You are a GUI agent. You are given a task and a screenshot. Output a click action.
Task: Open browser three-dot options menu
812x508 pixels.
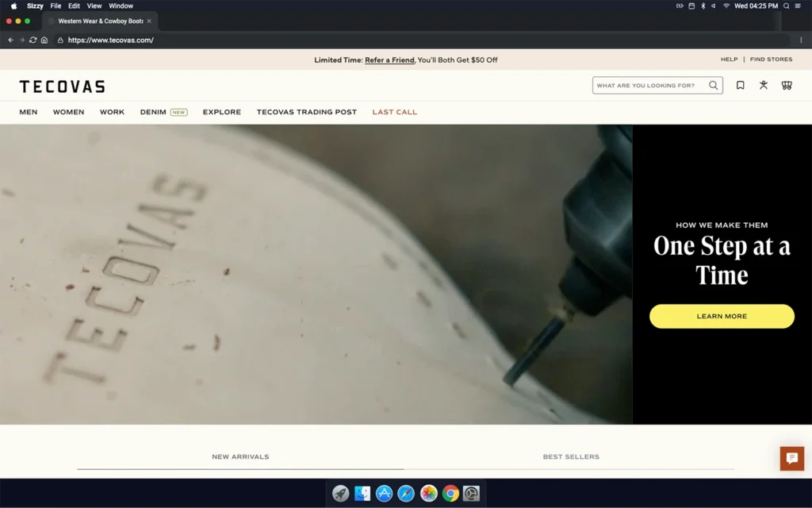[800, 40]
